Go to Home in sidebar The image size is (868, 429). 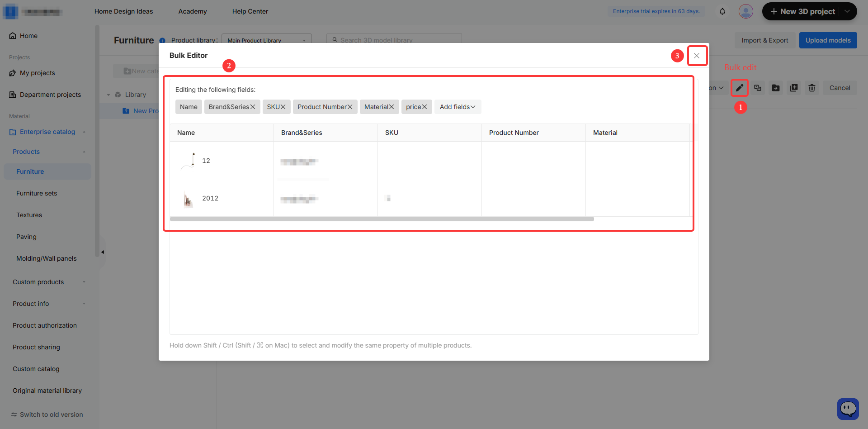[x=28, y=36]
